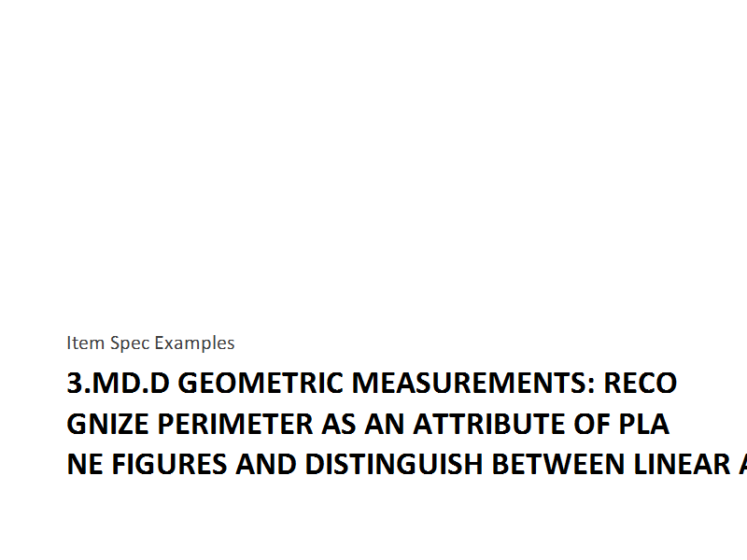Click 'PLA' at the end of the second title line
Screen dimensions: 747x560
tap(643, 424)
